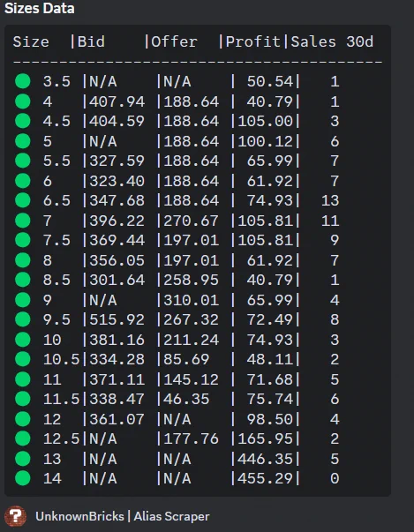Click the offer value 270.67
This screenshot has width=414, height=532.
[x=191, y=221]
